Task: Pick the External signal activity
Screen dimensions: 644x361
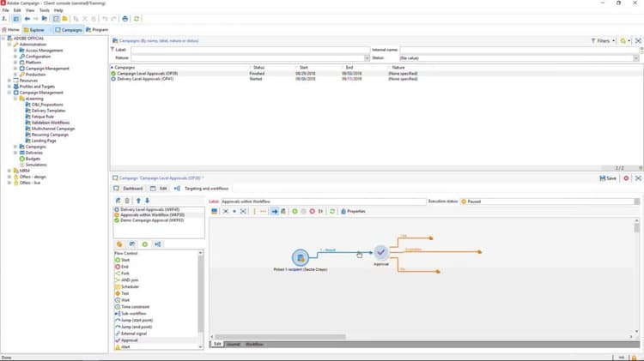Action: 131,334
